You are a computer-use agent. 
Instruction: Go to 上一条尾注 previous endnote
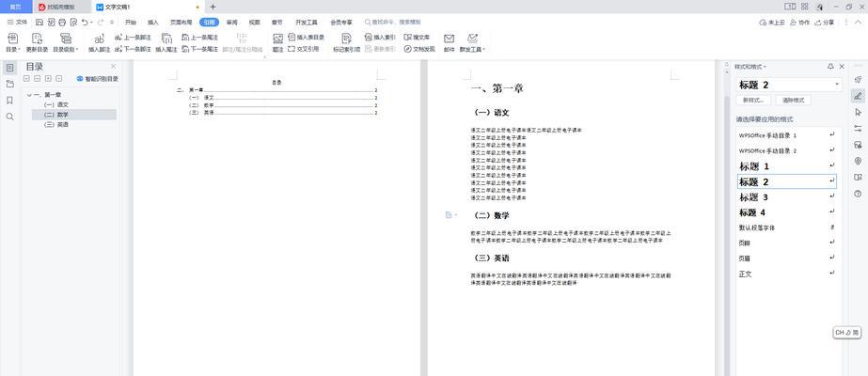[x=200, y=38]
